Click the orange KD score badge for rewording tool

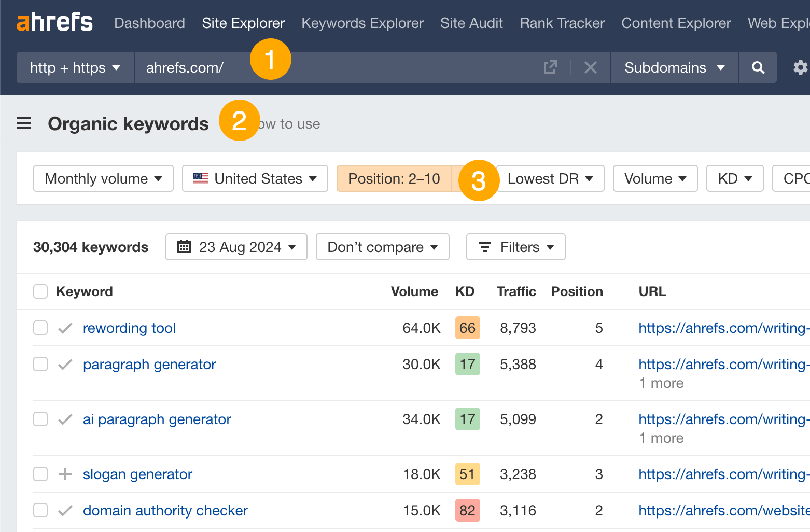[x=467, y=328]
